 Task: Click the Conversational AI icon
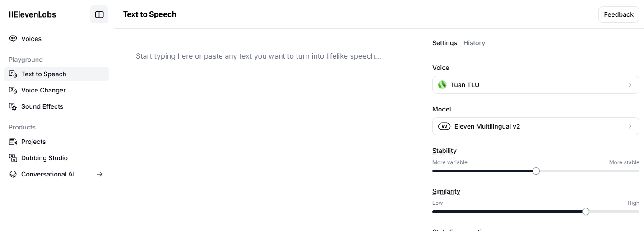pos(13,174)
